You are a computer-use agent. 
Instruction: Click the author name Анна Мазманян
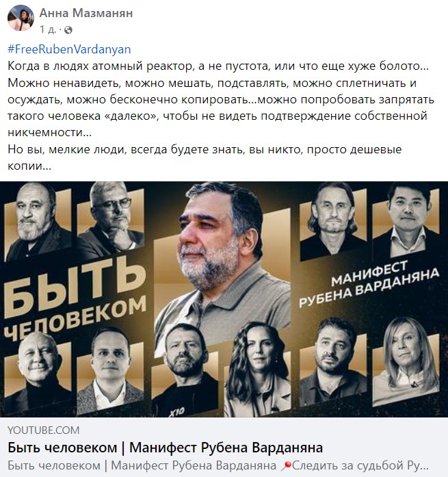[x=86, y=13]
